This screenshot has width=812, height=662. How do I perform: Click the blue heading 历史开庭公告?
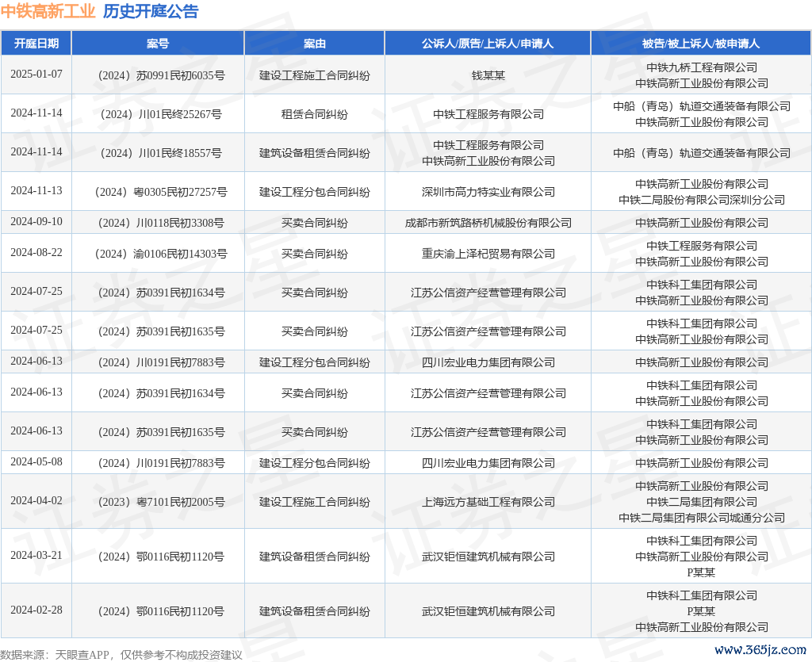click(x=151, y=11)
